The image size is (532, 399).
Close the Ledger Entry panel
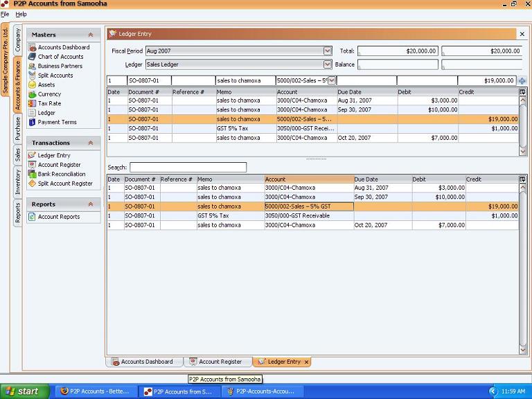click(x=522, y=34)
